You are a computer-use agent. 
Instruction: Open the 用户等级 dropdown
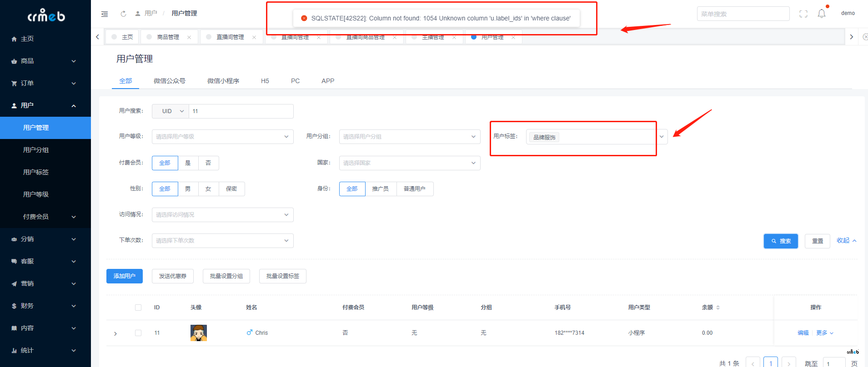(223, 137)
